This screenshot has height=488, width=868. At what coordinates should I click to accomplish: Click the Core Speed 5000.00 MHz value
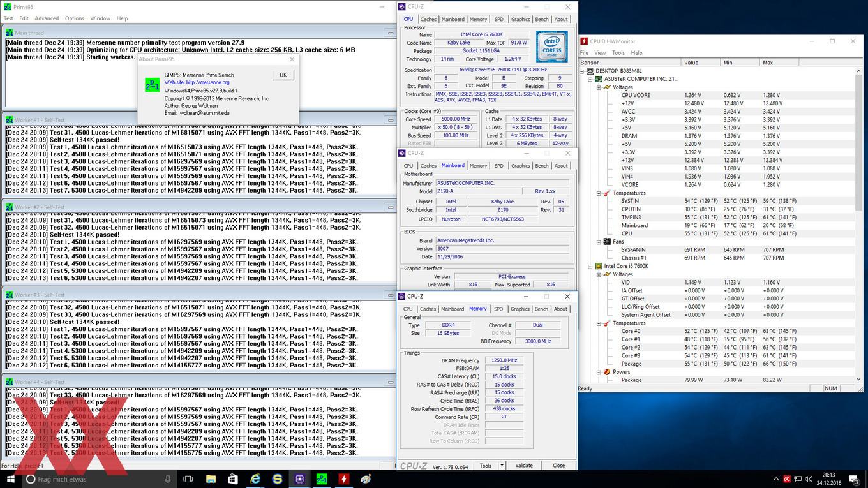[x=456, y=119]
